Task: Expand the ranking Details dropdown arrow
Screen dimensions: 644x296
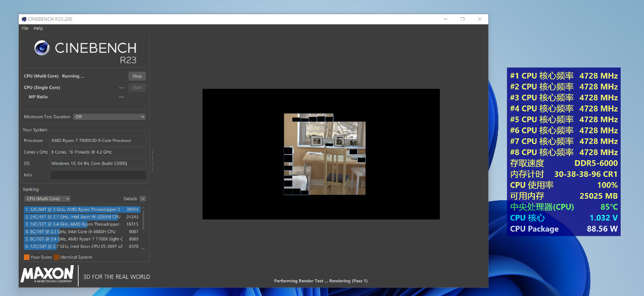Action: [143, 199]
